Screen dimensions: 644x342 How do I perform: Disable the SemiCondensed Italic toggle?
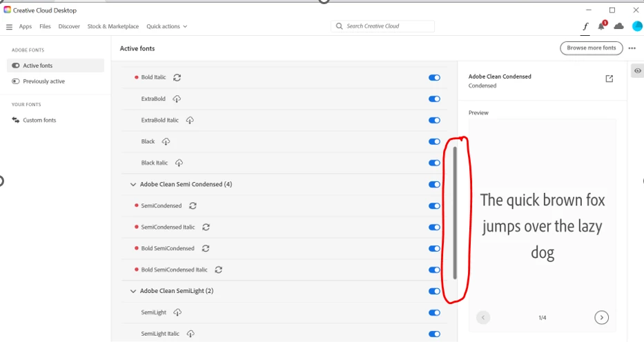[434, 227]
